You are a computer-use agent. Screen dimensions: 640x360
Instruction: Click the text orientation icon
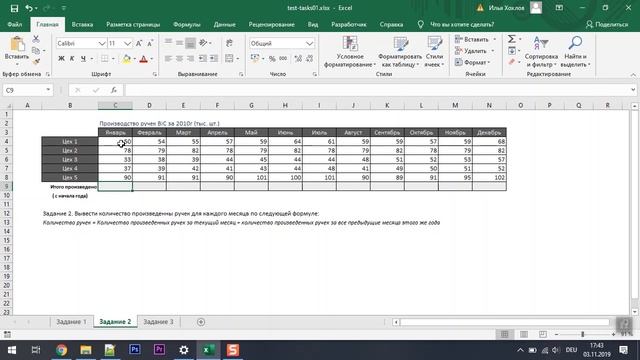click(203, 42)
